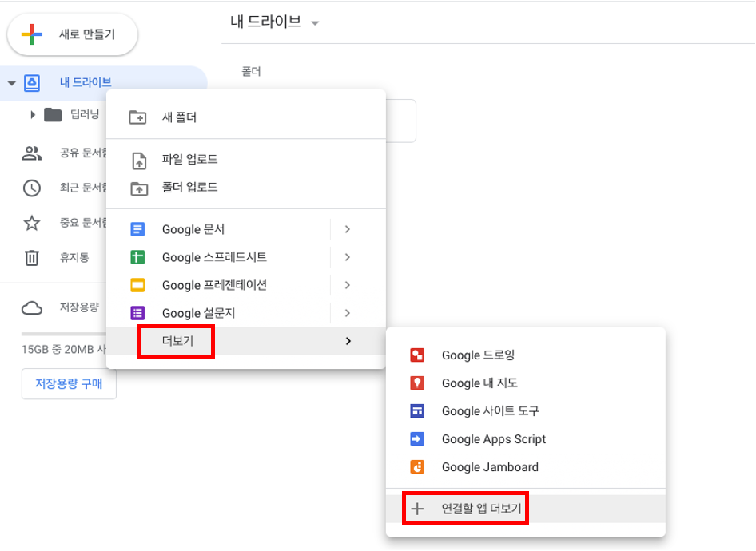Click the 폴더 section label

click(251, 72)
